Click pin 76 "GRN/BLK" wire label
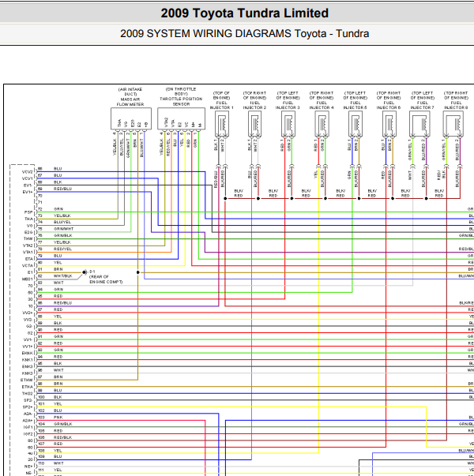Image resolution: width=474 pixels, height=476 pixels. coord(63,235)
